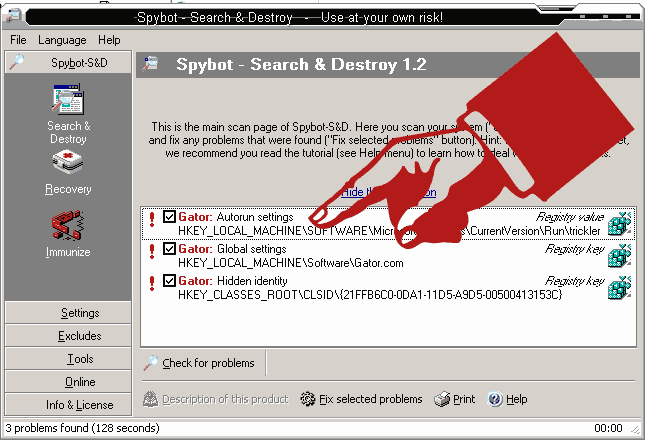The height and width of the screenshot is (440, 645).
Task: Click the registry cube icon on Hidden identity row
Action: 619,287
